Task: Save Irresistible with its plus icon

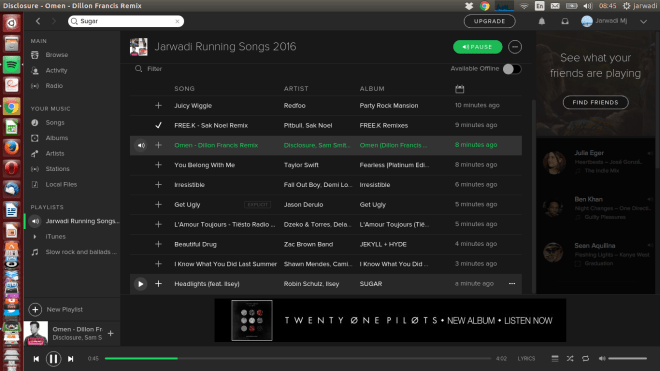Action: pos(158,184)
